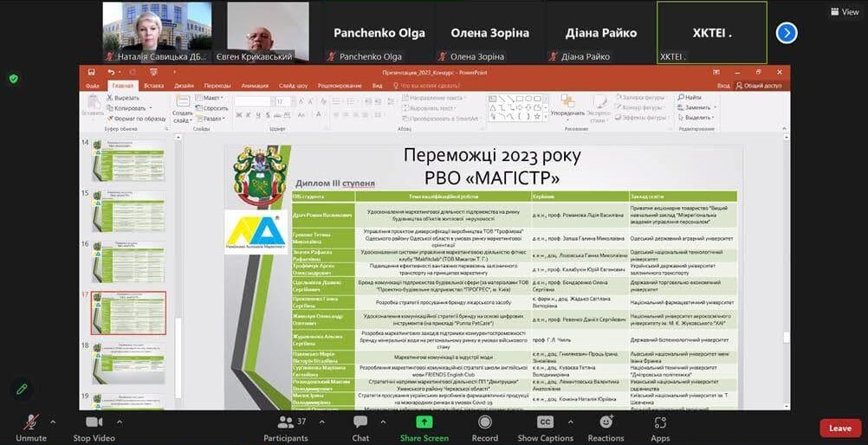Viewport: 868px width, 445px height.
Task: Select slide 18 thumbnail in the shared presentation
Action: (129, 360)
